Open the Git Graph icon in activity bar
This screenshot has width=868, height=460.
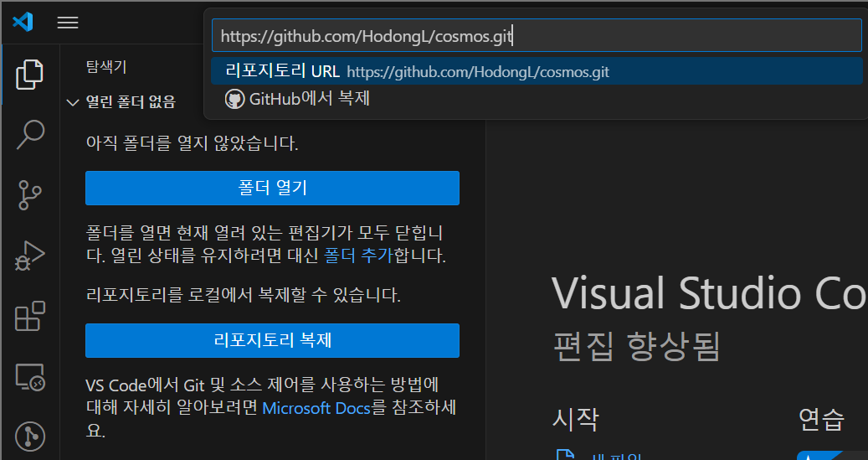click(x=30, y=437)
